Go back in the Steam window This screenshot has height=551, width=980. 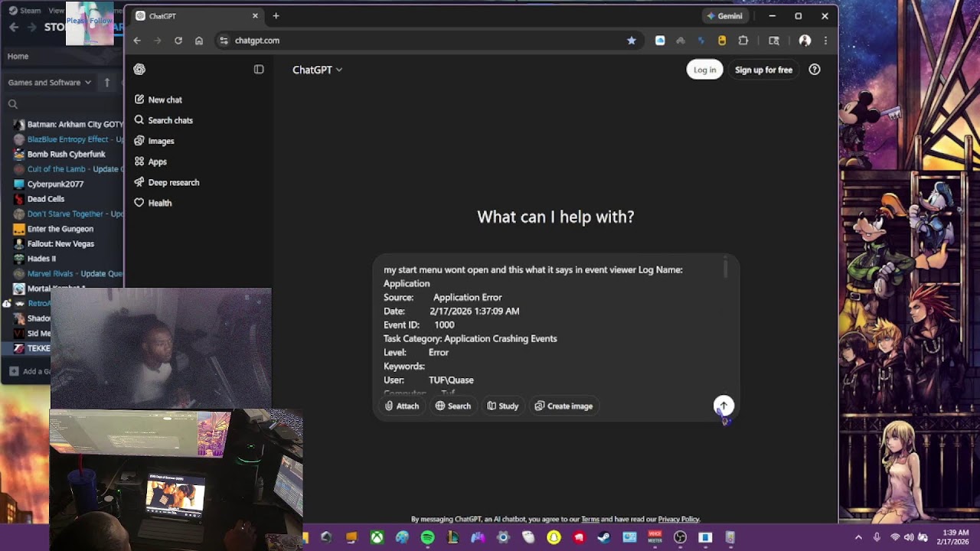point(14,28)
